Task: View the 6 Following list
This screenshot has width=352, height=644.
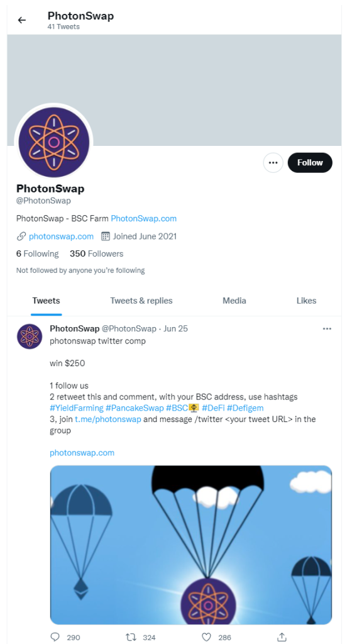Action: tap(37, 254)
